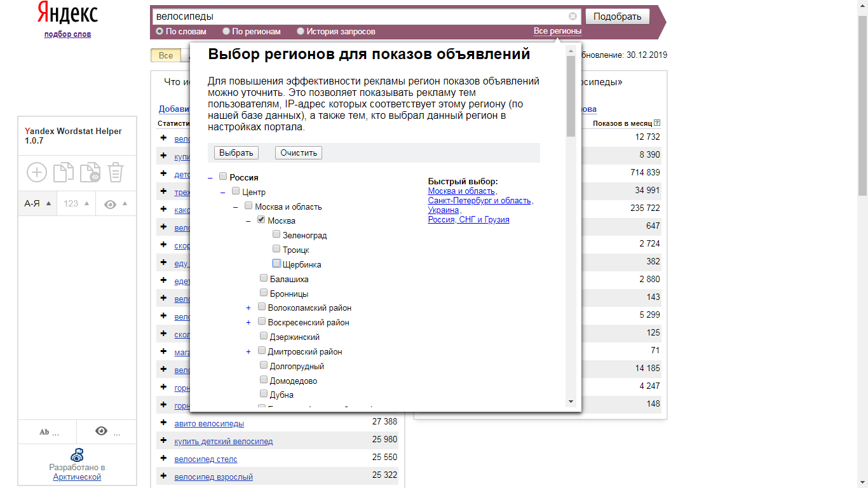Click the copy-with-views document icon
This screenshot has height=488, width=868.
coord(90,172)
